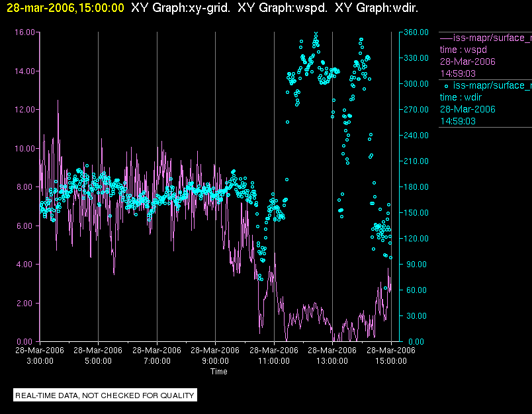This screenshot has width=532, height=414.
Task: Click the 3:00:00 time axis tick label
Action: click(40, 361)
